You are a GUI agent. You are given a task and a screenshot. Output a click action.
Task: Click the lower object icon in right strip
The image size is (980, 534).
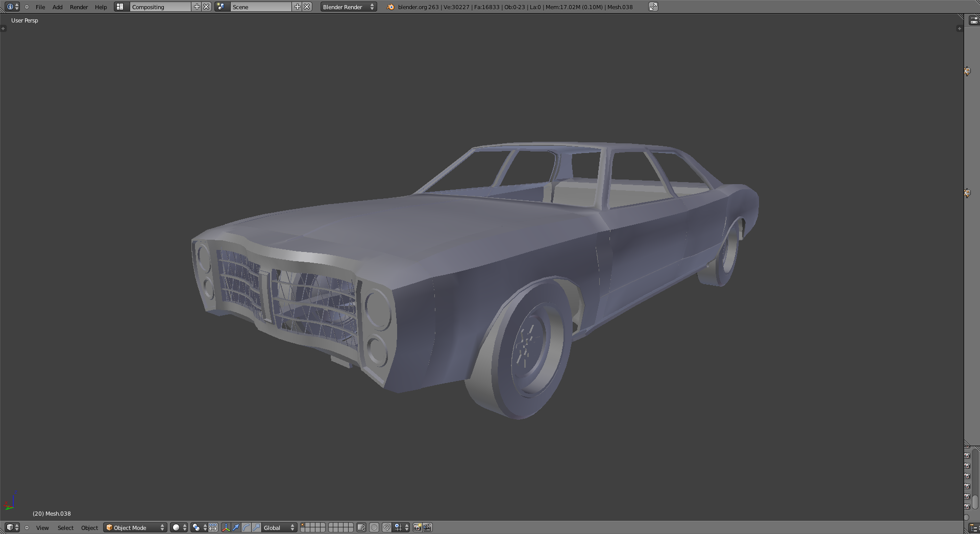(x=967, y=193)
